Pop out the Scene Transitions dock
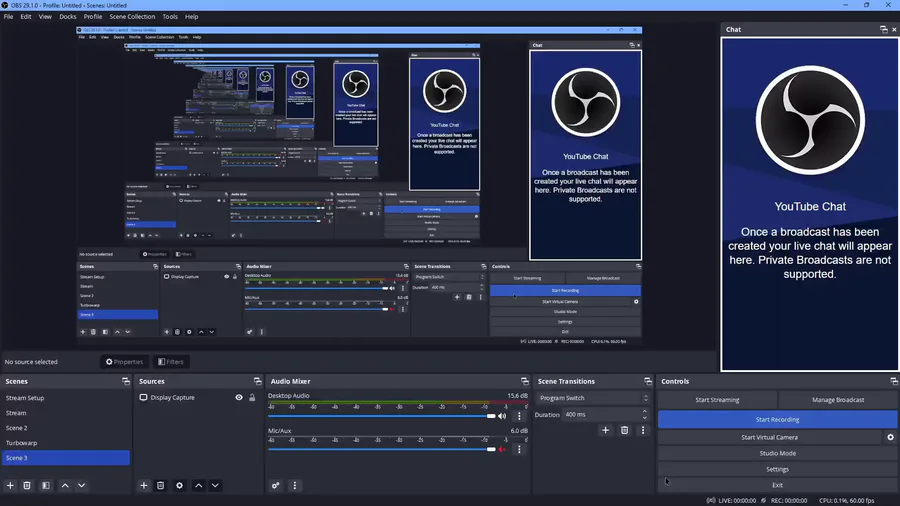This screenshot has height=506, width=900. (x=648, y=382)
